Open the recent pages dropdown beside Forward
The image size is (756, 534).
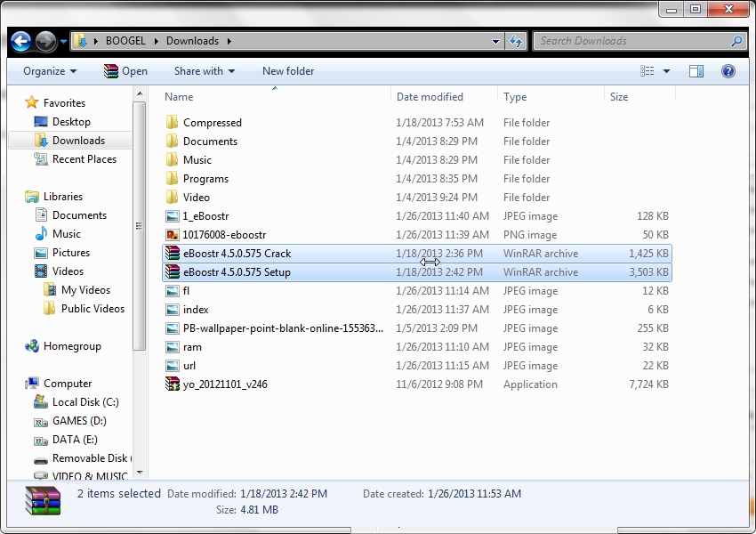pos(63,42)
